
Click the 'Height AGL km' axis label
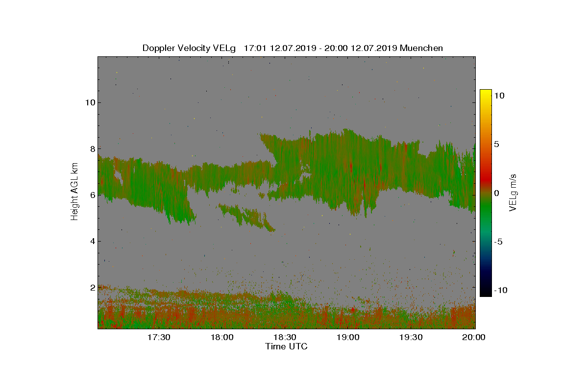74,192
